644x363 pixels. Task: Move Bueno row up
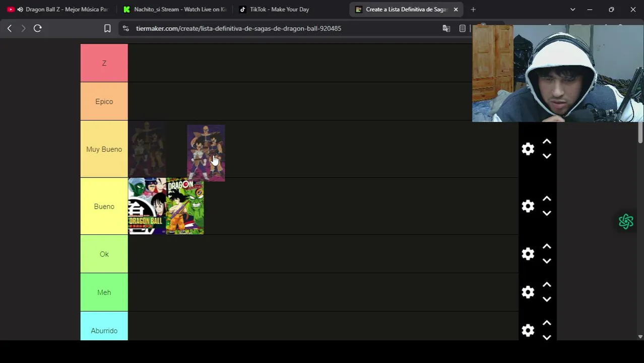pos(547,199)
